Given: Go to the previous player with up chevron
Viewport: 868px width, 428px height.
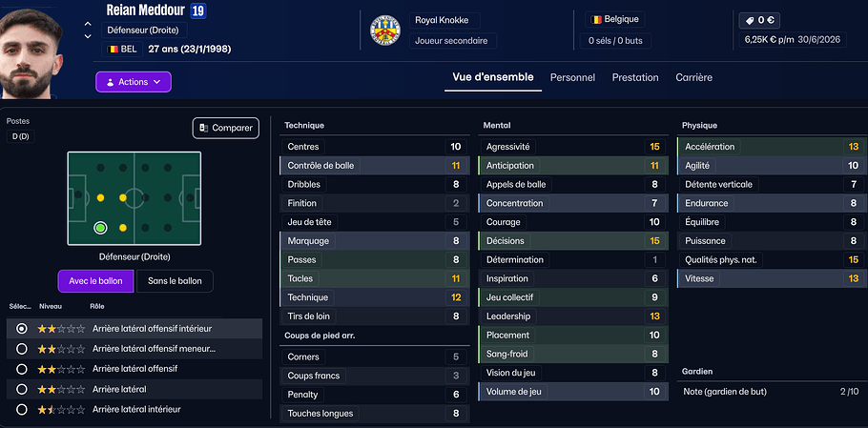Looking at the screenshot, I should click(88, 24).
